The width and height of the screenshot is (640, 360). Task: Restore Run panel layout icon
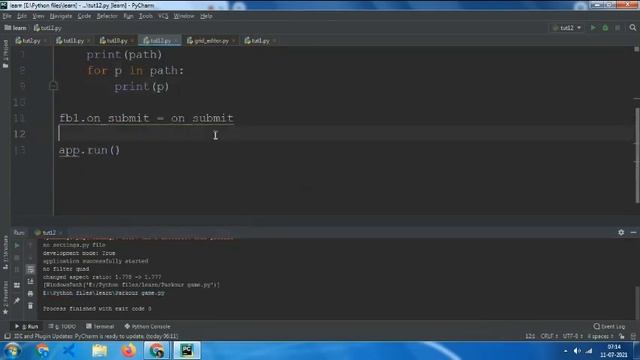17,285
